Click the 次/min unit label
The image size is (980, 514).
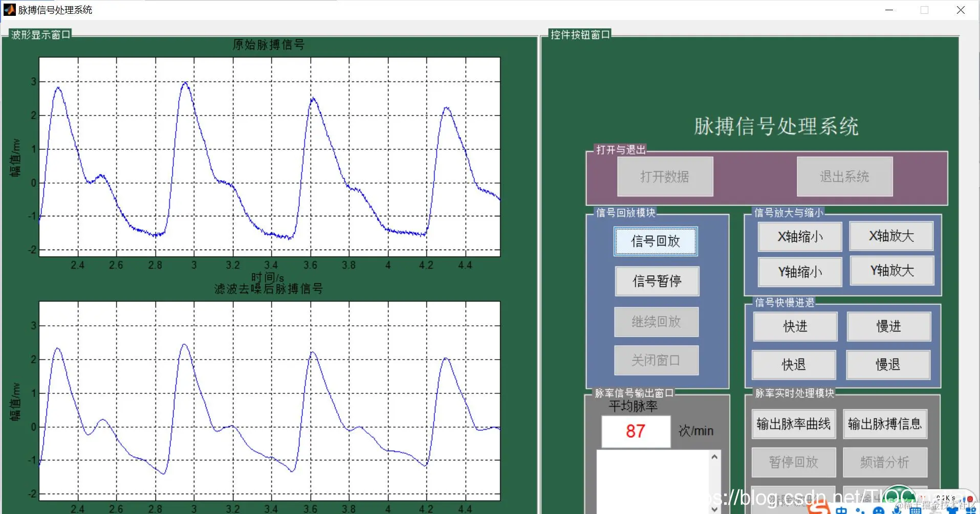pos(696,431)
